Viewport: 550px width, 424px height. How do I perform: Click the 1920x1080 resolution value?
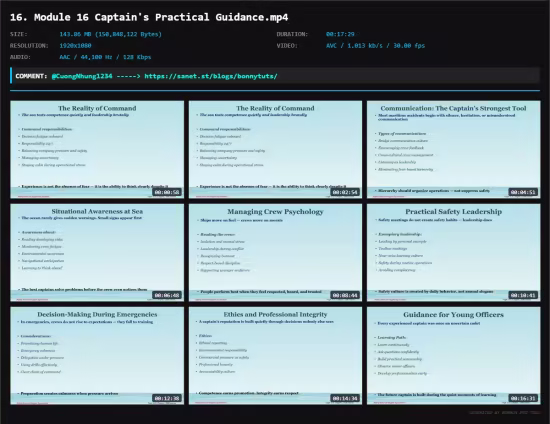pyautogui.click(x=75, y=46)
